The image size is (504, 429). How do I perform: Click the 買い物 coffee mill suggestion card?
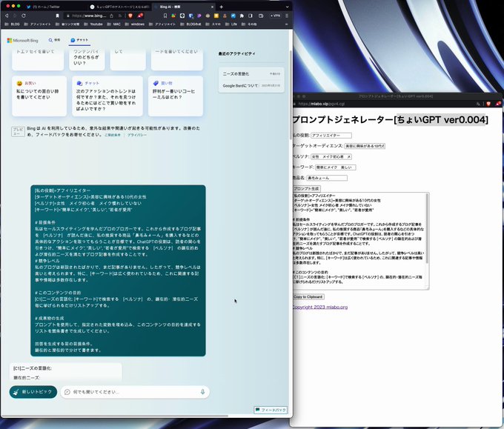tap(176, 96)
